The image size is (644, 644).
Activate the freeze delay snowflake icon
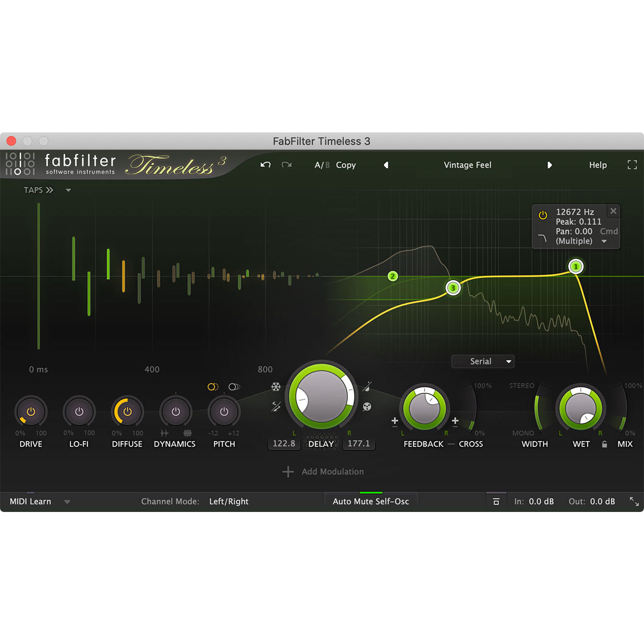click(276, 388)
